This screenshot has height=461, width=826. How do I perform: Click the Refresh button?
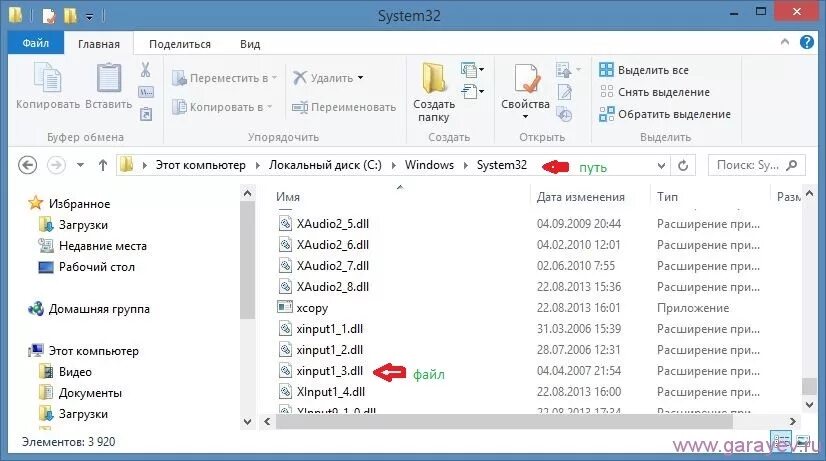click(683, 166)
